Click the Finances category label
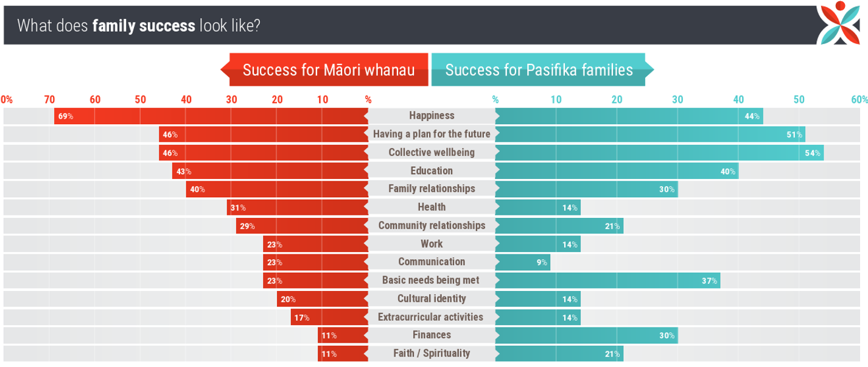Screen dimensions: 868x367 [x=432, y=335]
